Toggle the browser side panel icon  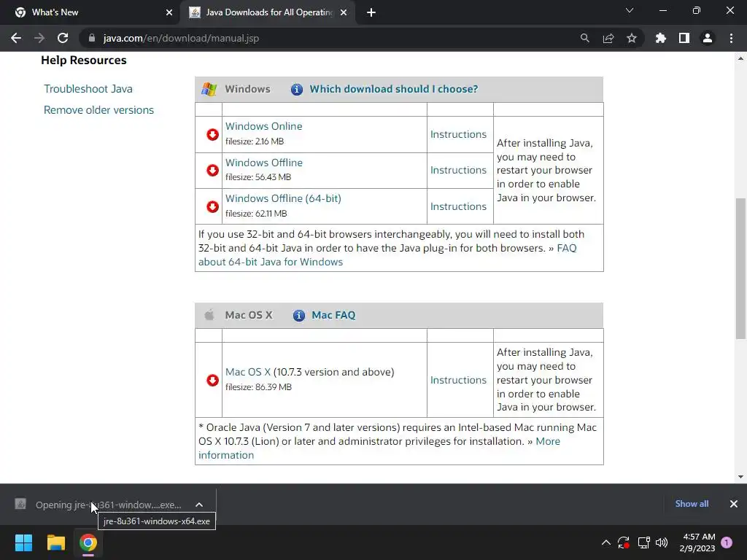(684, 38)
